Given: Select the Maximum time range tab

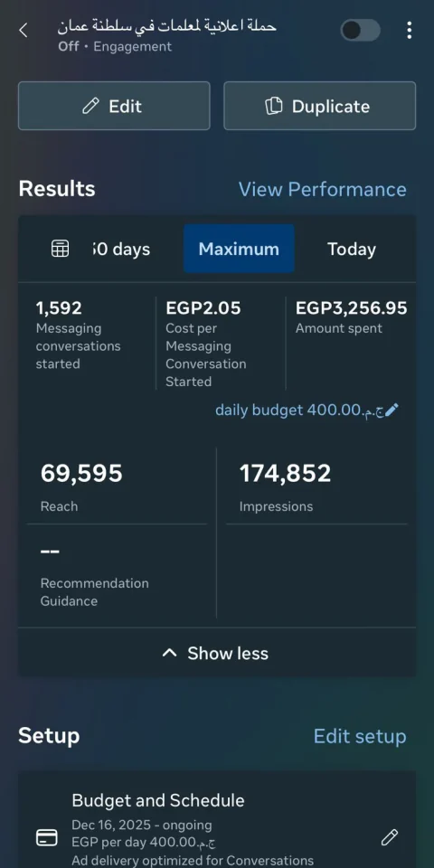Looking at the screenshot, I should click(x=239, y=249).
